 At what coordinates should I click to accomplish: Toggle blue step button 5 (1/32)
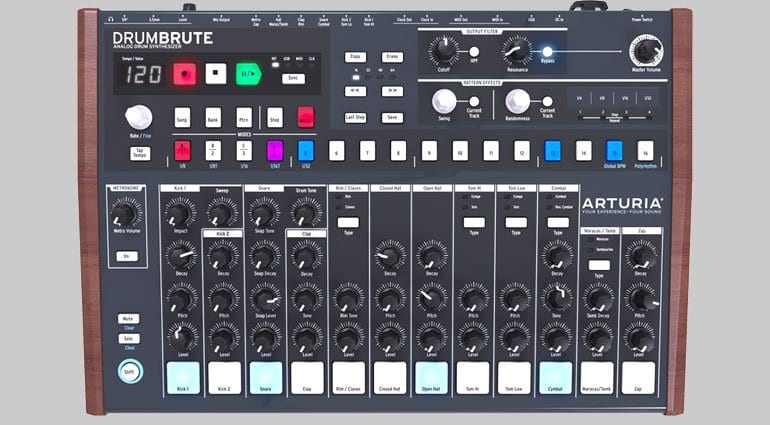coord(305,151)
